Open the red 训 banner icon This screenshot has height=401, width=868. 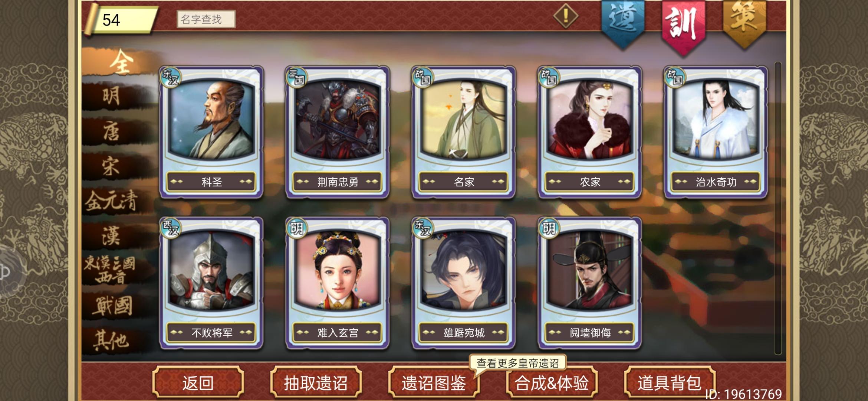[x=684, y=26]
